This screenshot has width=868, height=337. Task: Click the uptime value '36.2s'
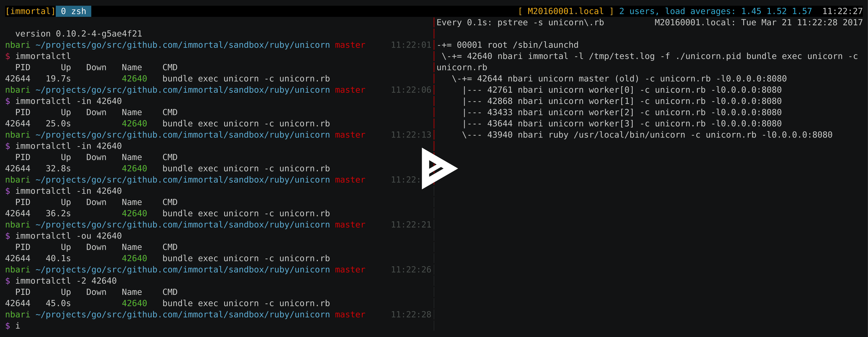point(58,213)
